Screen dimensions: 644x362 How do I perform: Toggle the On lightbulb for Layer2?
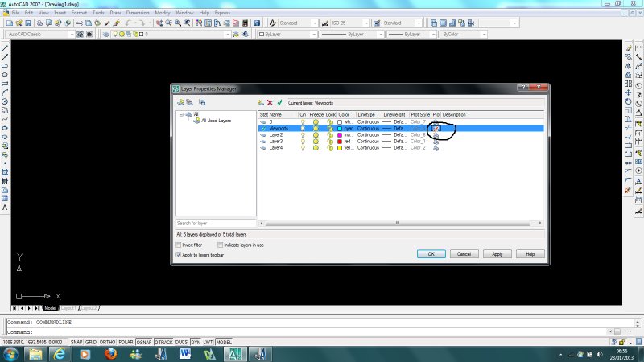click(303, 134)
